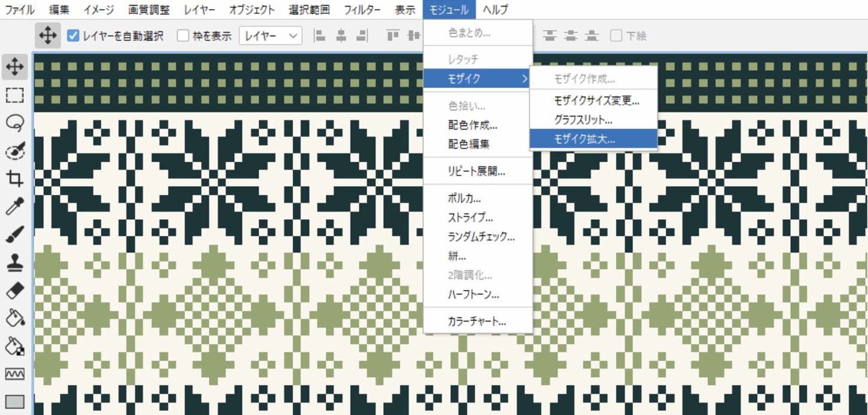Viewport: 868px width, 415px height.
Task: Select the Pattern Fill bucket tool
Action: [15, 346]
